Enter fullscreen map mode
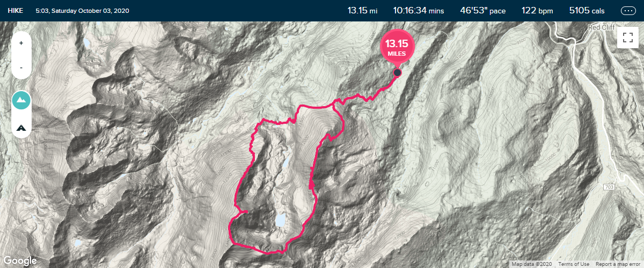644x268 pixels. (627, 38)
